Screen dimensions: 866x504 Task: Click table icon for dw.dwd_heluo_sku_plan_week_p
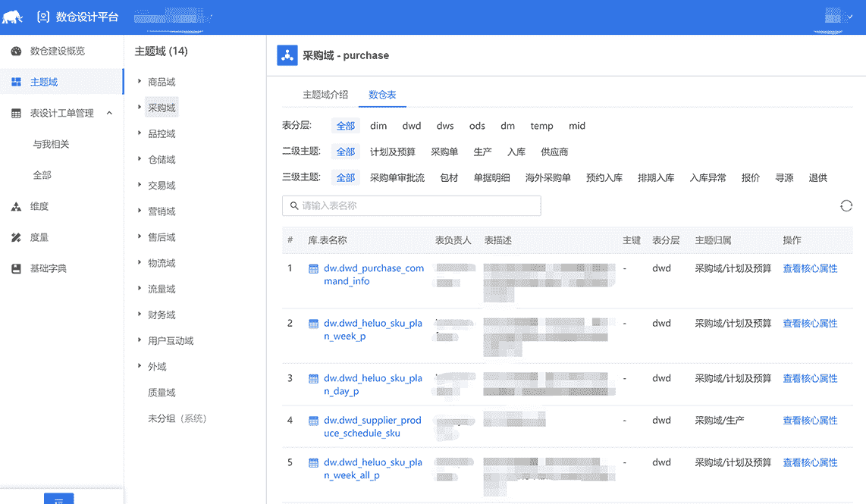point(313,324)
